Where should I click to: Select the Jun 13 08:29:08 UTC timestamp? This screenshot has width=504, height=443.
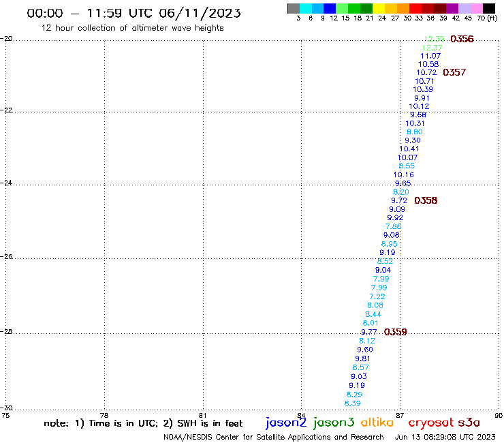pos(445,437)
